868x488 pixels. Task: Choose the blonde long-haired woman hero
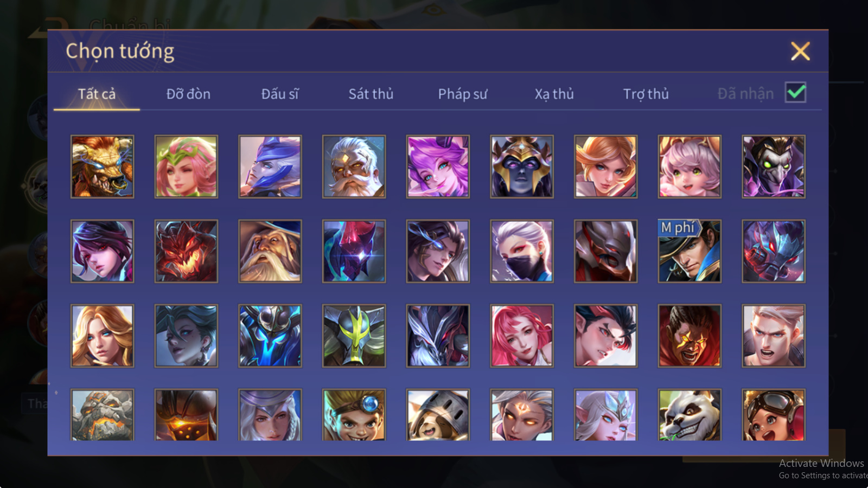(x=102, y=336)
